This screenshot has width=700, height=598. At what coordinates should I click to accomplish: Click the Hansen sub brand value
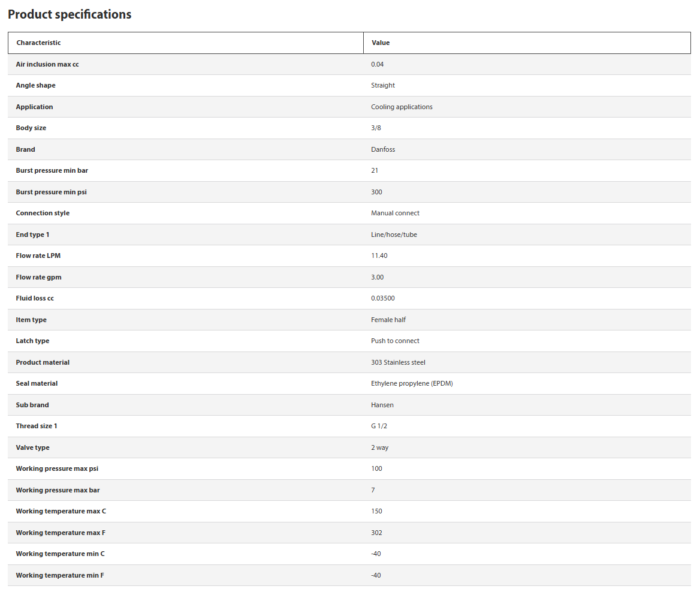(382, 405)
